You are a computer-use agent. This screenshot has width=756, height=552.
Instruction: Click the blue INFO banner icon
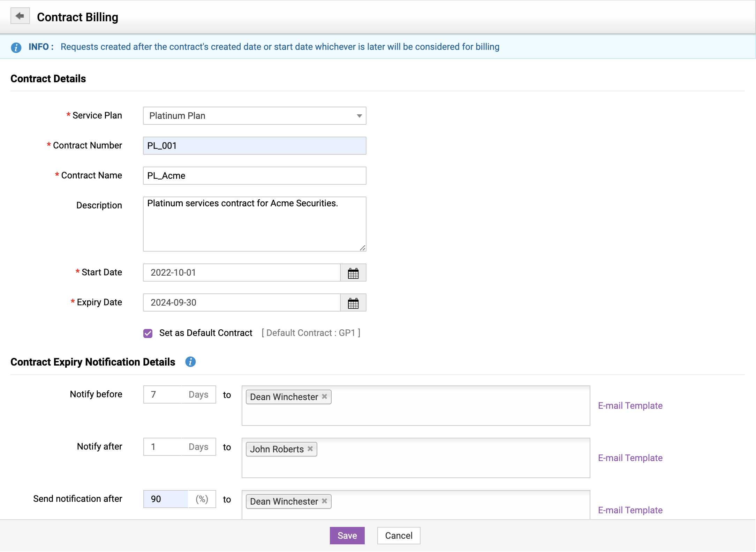[x=16, y=47]
